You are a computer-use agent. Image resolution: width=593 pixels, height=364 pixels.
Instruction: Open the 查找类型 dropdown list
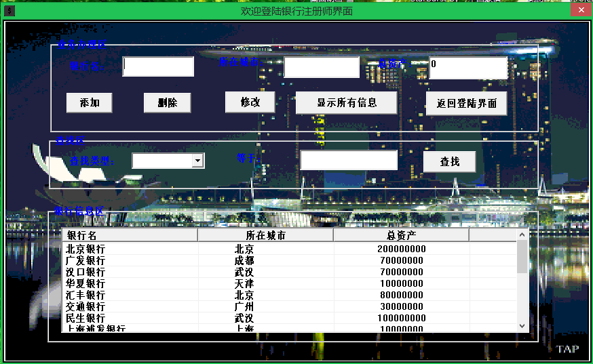coord(198,161)
